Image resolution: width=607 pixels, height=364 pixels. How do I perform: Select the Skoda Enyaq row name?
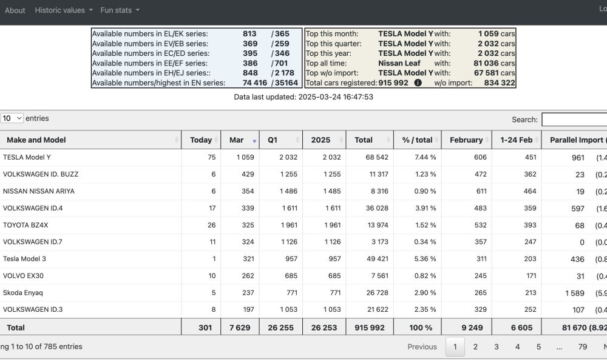click(23, 293)
